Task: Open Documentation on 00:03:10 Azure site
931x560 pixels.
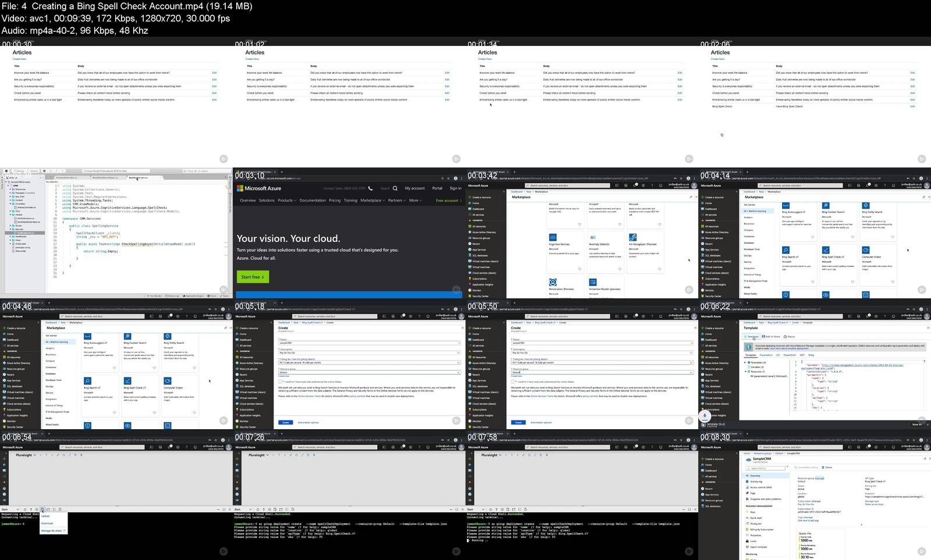Action: 312,200
